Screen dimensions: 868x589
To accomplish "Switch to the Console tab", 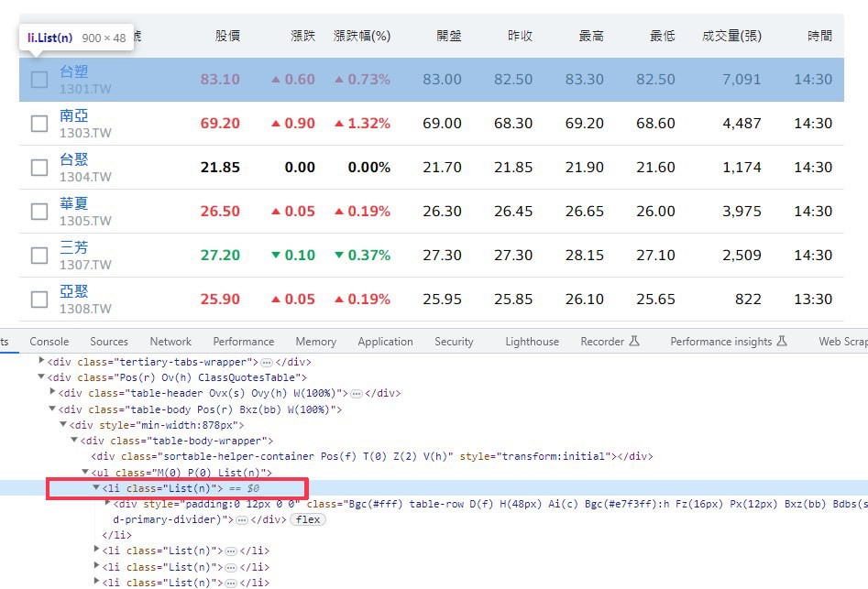I will (49, 342).
